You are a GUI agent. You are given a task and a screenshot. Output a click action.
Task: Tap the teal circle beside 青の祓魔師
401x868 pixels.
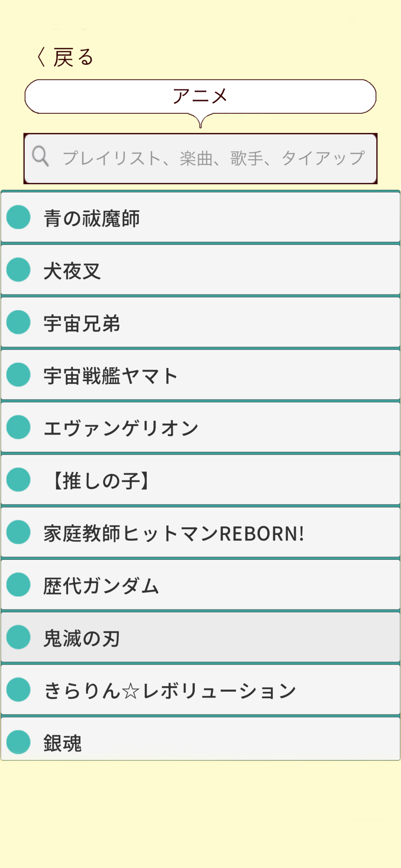[18, 217]
